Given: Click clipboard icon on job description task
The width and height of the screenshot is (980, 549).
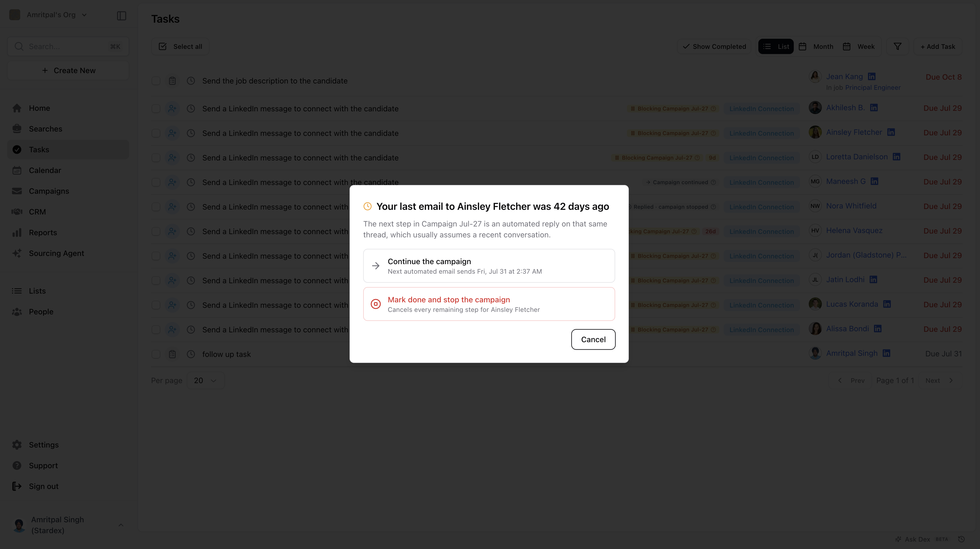Looking at the screenshot, I should coord(172,81).
